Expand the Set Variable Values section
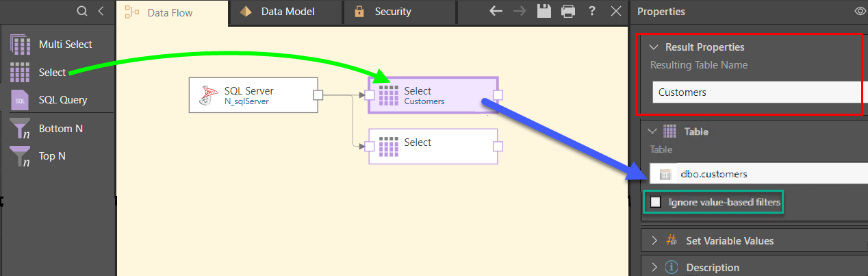The height and width of the screenshot is (276, 868). [654, 241]
